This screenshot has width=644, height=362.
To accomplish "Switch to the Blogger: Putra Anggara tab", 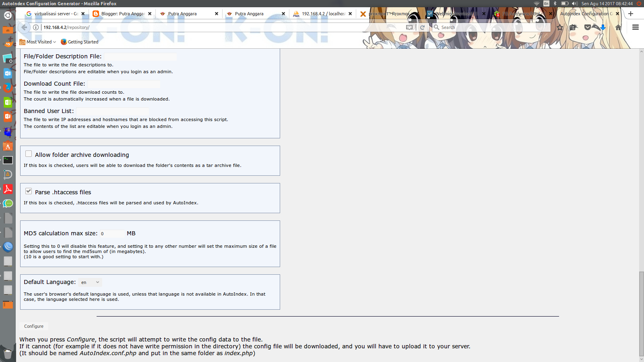I will [x=122, y=14].
